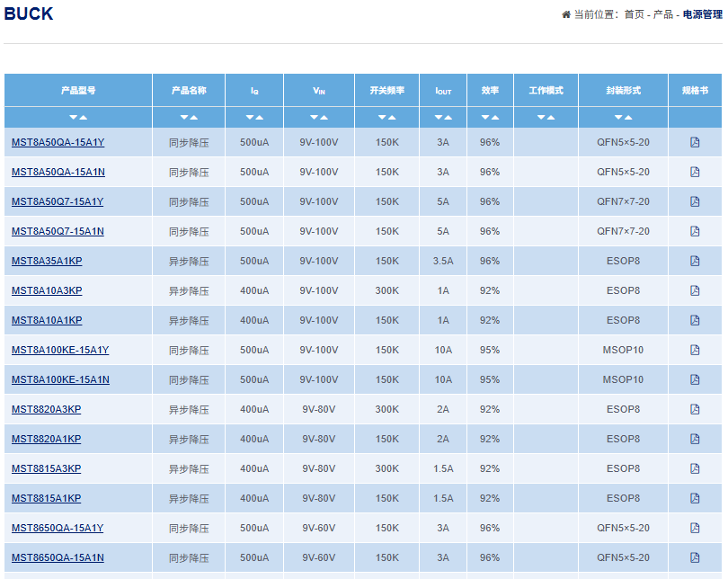Sort ascending with the 封装形式 up arrow
Viewport: 728px width, 579px height.
tap(628, 118)
